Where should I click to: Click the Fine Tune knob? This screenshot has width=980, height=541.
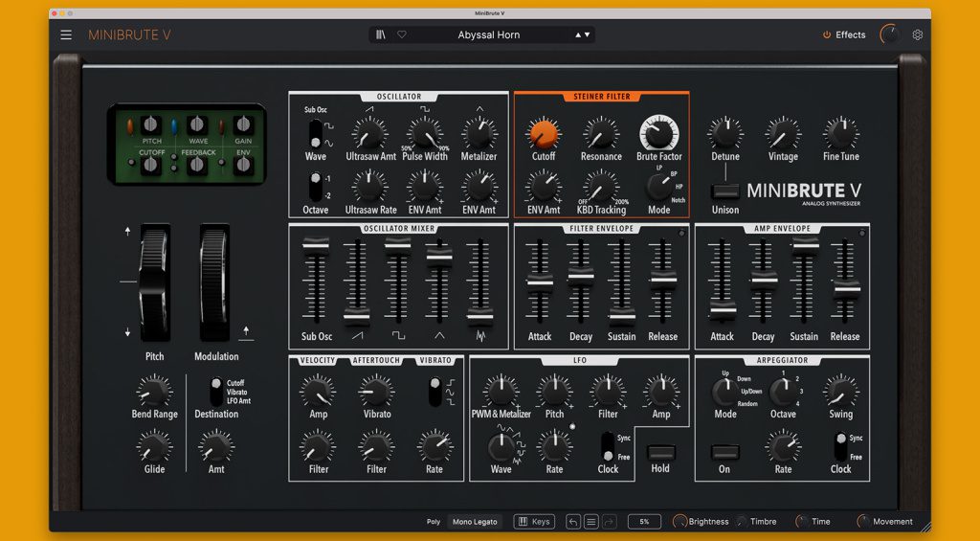[840, 134]
